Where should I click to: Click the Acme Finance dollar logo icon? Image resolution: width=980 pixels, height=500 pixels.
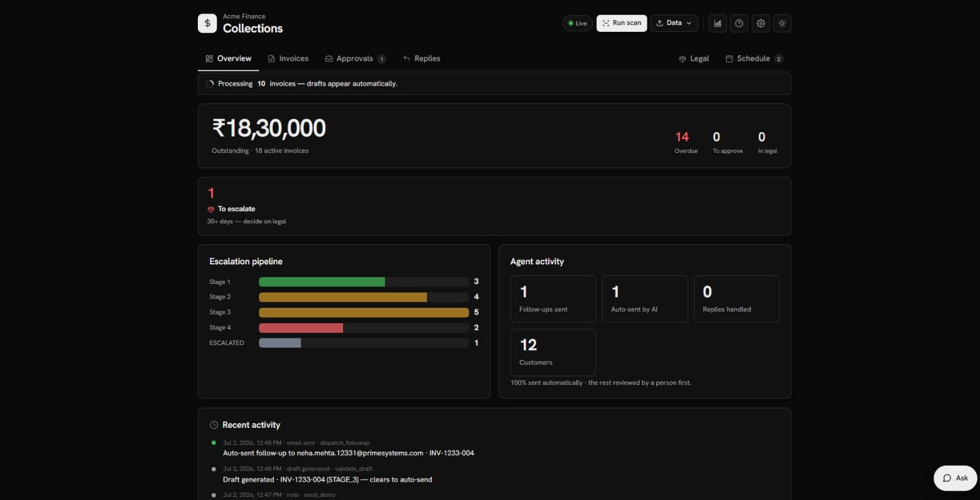click(x=207, y=23)
